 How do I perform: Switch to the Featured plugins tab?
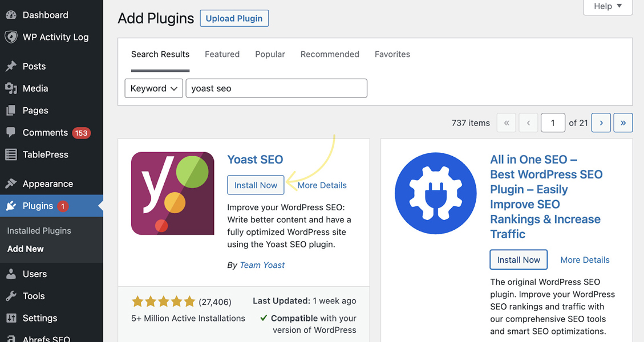[222, 54]
